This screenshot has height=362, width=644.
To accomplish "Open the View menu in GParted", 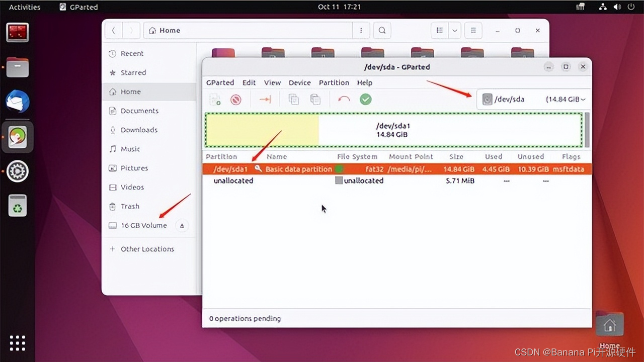I will click(x=272, y=82).
